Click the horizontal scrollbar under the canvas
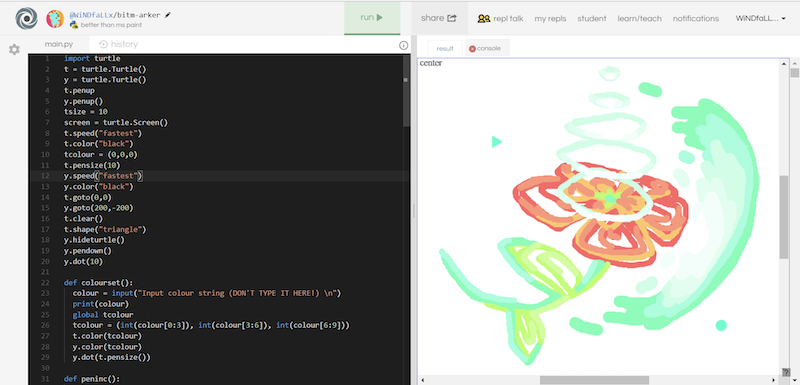Screen dimensions: 800x385 click(594, 380)
